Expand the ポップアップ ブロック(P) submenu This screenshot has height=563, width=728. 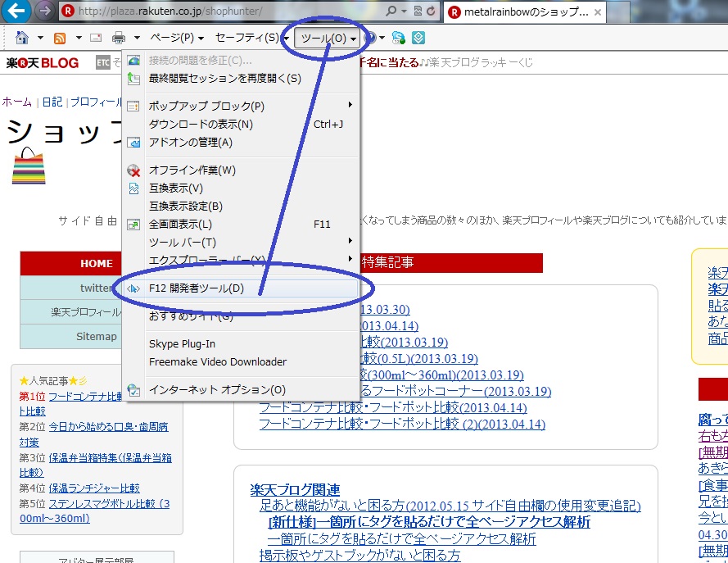coord(206,107)
